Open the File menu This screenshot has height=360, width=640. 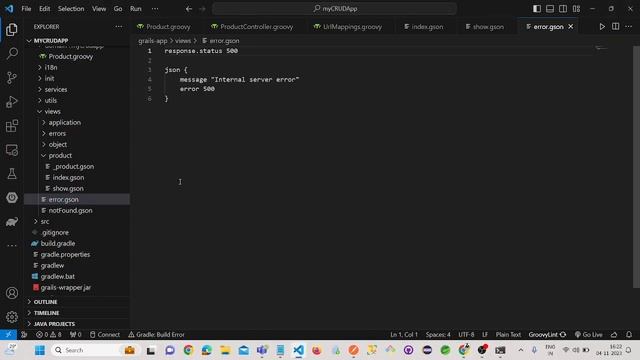point(26,9)
